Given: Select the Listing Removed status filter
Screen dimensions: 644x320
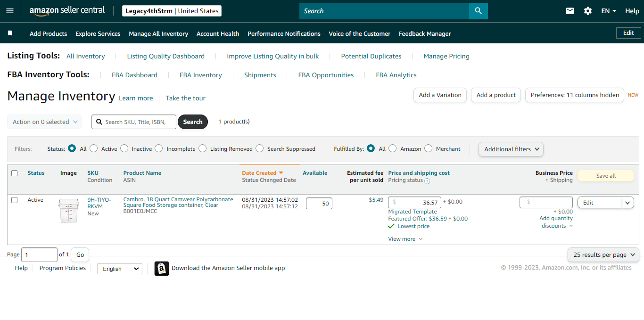Looking at the screenshot, I should tap(203, 148).
